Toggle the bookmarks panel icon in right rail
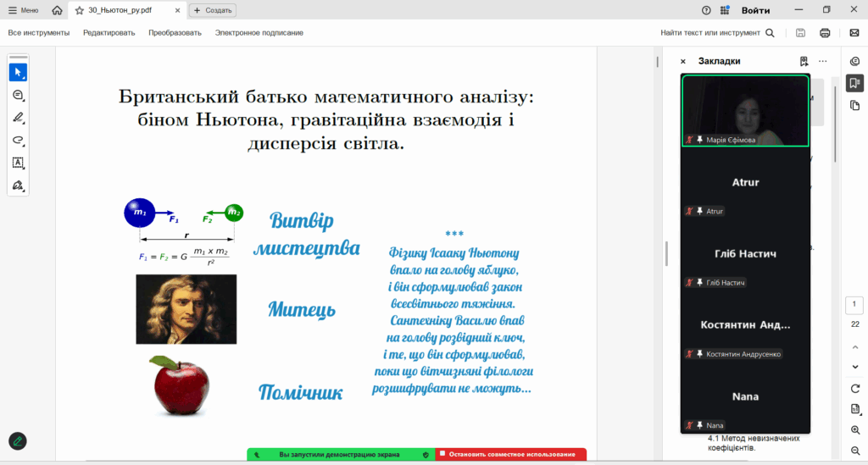The image size is (868, 465). [854, 83]
